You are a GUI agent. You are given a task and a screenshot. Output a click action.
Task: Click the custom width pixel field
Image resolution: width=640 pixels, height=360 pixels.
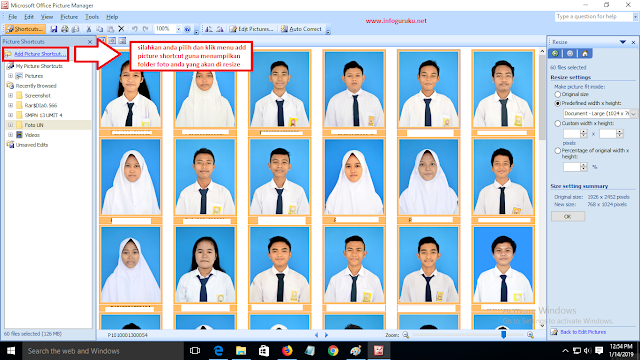pos(572,133)
